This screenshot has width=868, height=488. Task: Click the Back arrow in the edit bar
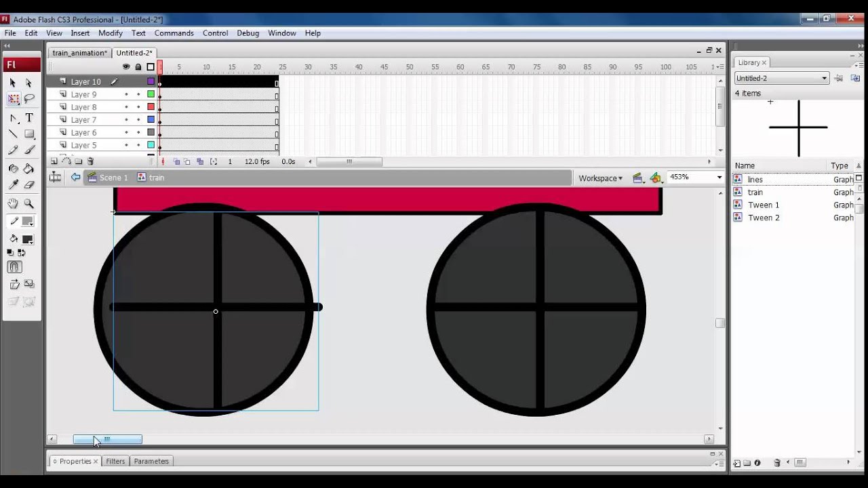[x=75, y=178]
